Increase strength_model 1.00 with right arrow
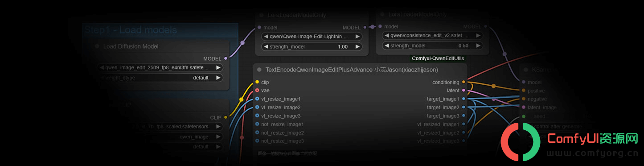The image size is (644, 166). pyautogui.click(x=357, y=46)
